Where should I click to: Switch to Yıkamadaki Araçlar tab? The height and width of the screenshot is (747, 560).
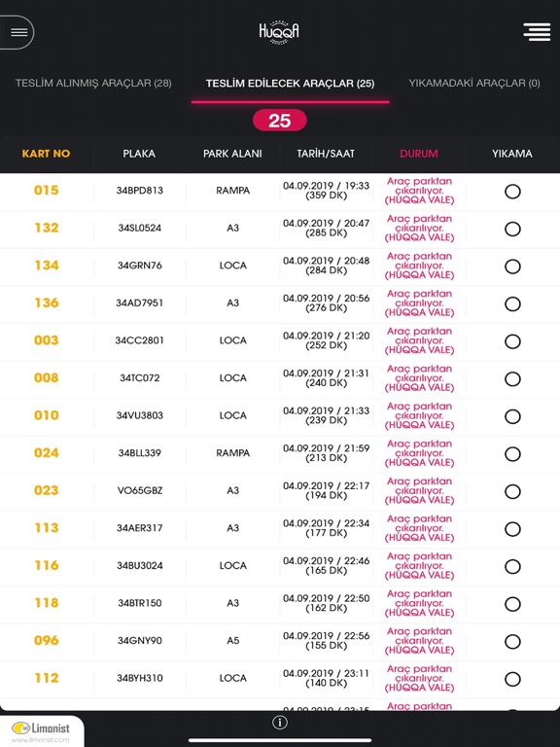[x=474, y=83]
